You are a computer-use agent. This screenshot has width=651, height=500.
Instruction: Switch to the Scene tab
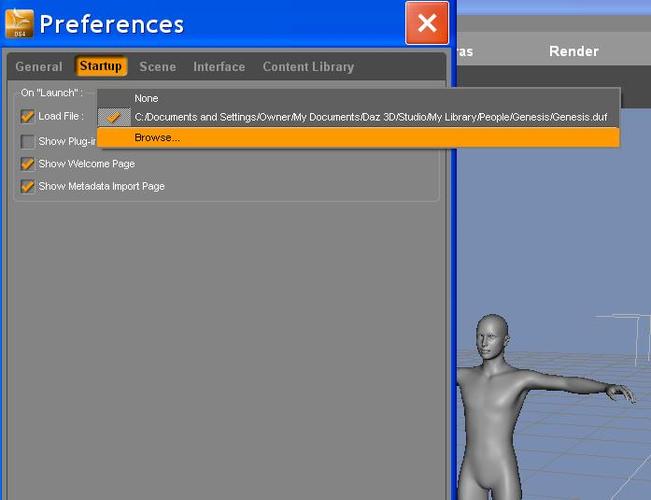[157, 66]
